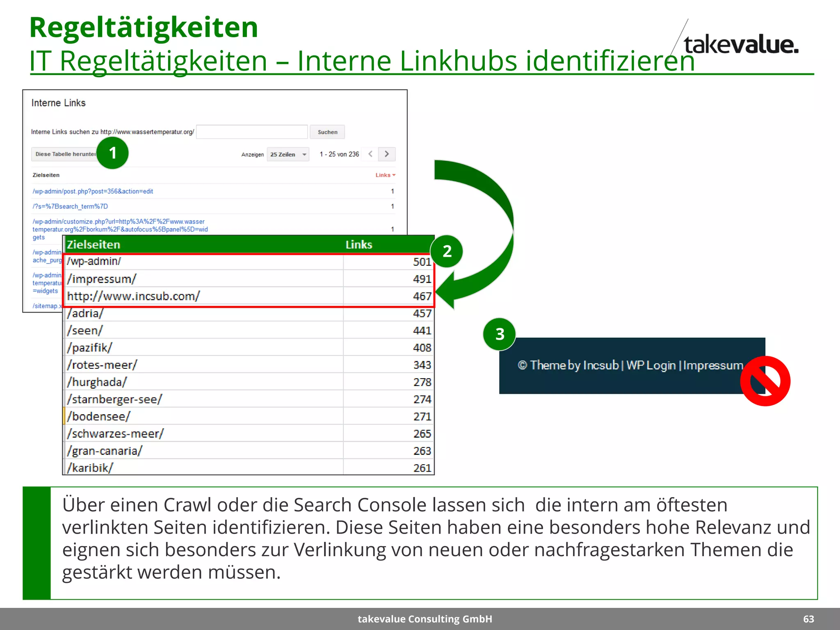The height and width of the screenshot is (630, 840).
Task: Select the /hurghada/ cell
Action: click(x=204, y=382)
